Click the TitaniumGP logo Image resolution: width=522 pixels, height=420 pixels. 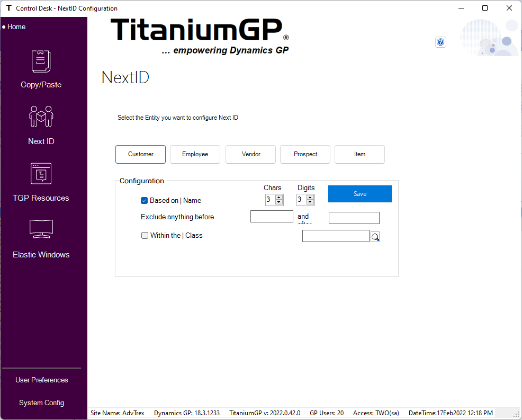coord(200,36)
